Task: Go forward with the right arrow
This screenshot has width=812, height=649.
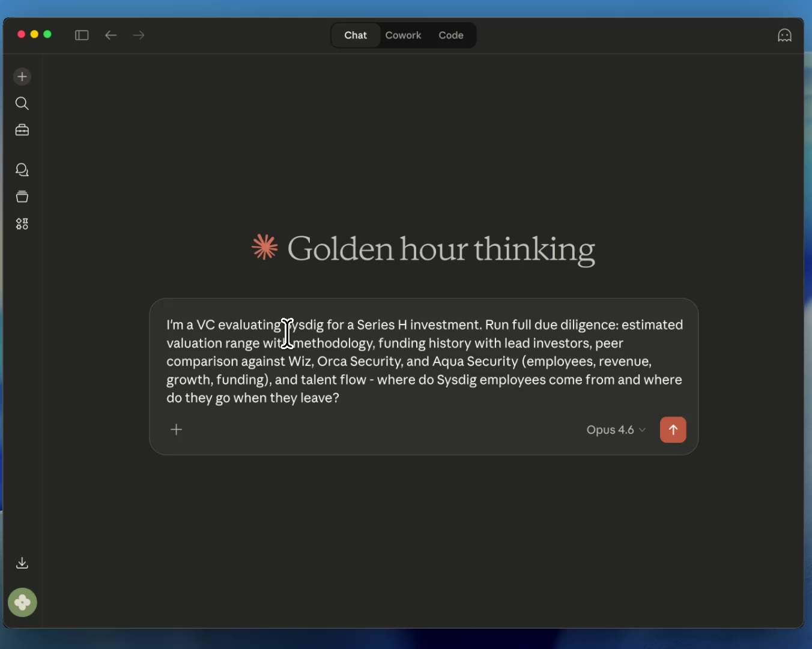Action: [139, 35]
